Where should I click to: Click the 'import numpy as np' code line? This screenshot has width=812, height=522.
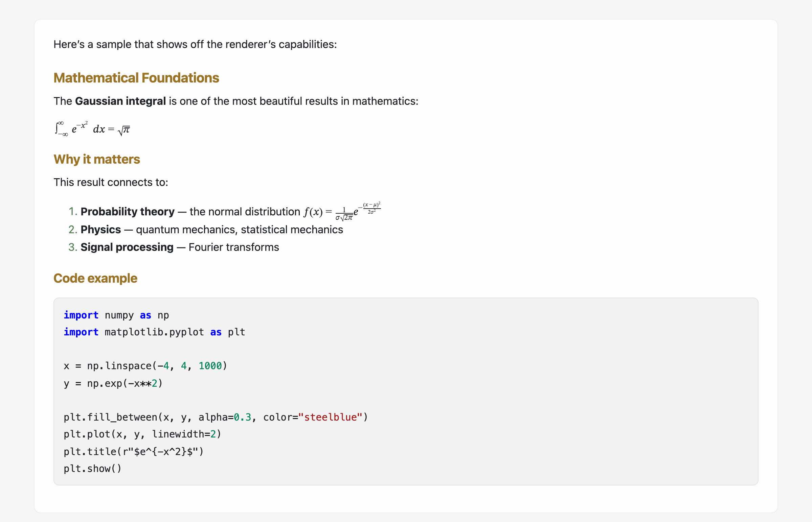click(116, 315)
